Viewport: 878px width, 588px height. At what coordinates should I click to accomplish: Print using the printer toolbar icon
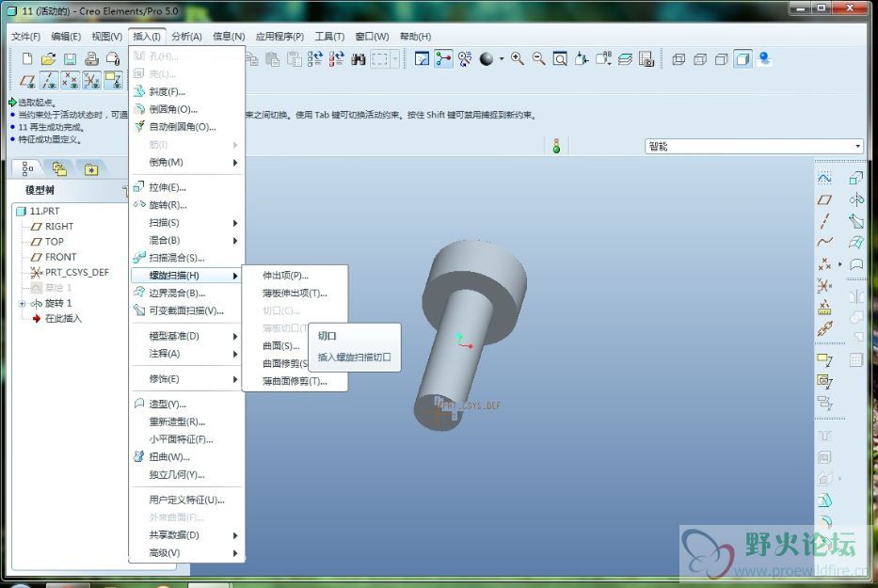(92, 58)
